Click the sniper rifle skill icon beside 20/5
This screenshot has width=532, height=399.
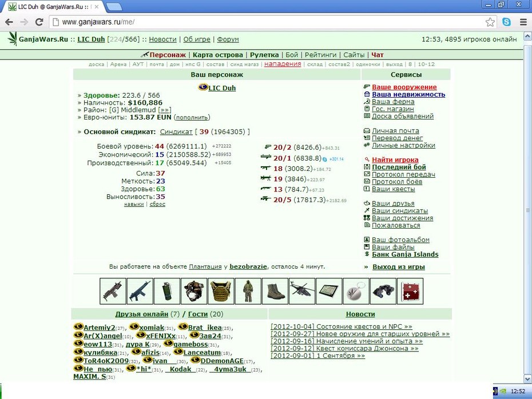pyautogui.click(x=266, y=199)
